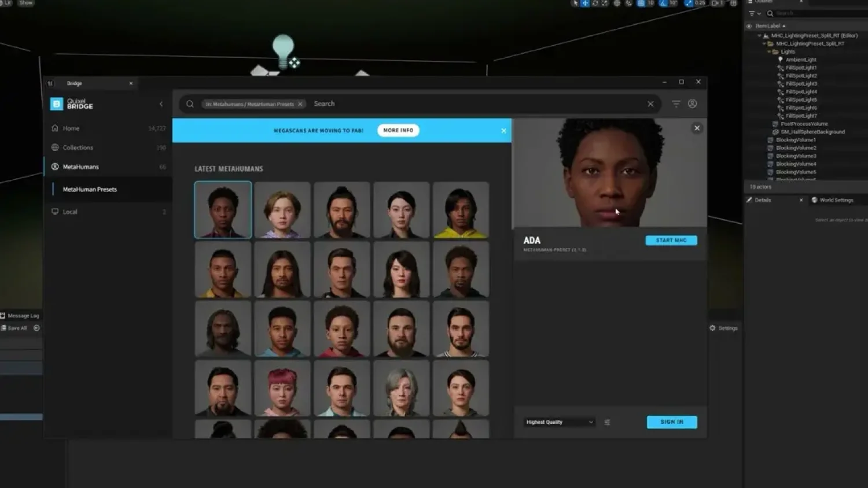Click the SIGN IN button
This screenshot has width=868, height=488.
tap(672, 422)
